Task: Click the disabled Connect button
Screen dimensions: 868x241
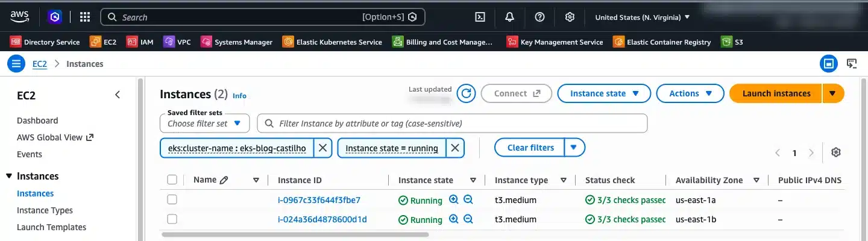Action: pos(516,93)
